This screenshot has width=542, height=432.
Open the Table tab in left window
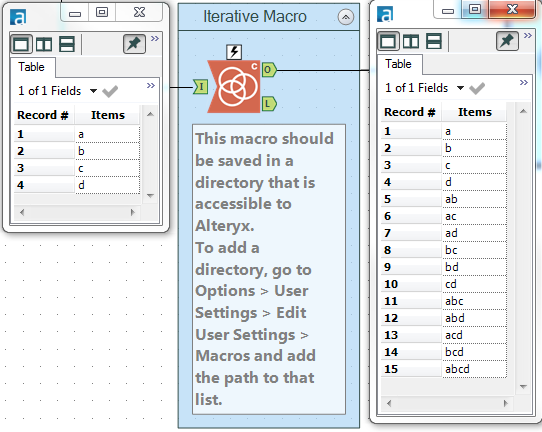[x=32, y=67]
